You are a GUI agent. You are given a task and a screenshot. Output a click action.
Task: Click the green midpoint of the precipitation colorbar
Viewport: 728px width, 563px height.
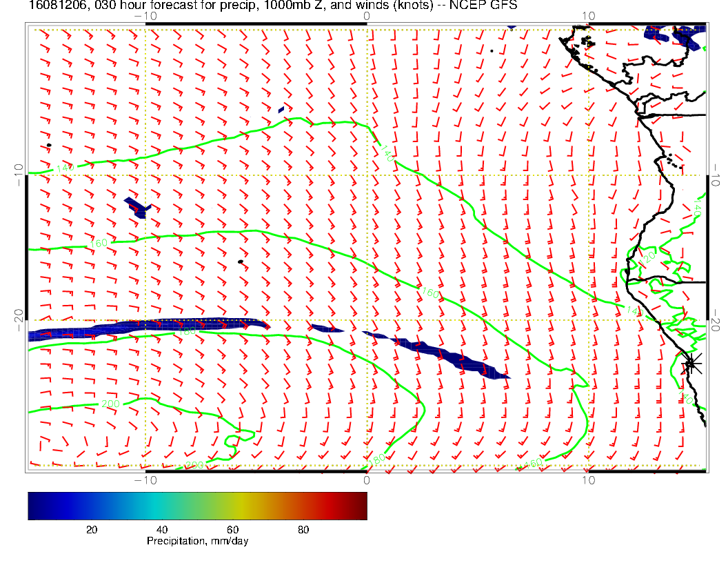point(197,505)
